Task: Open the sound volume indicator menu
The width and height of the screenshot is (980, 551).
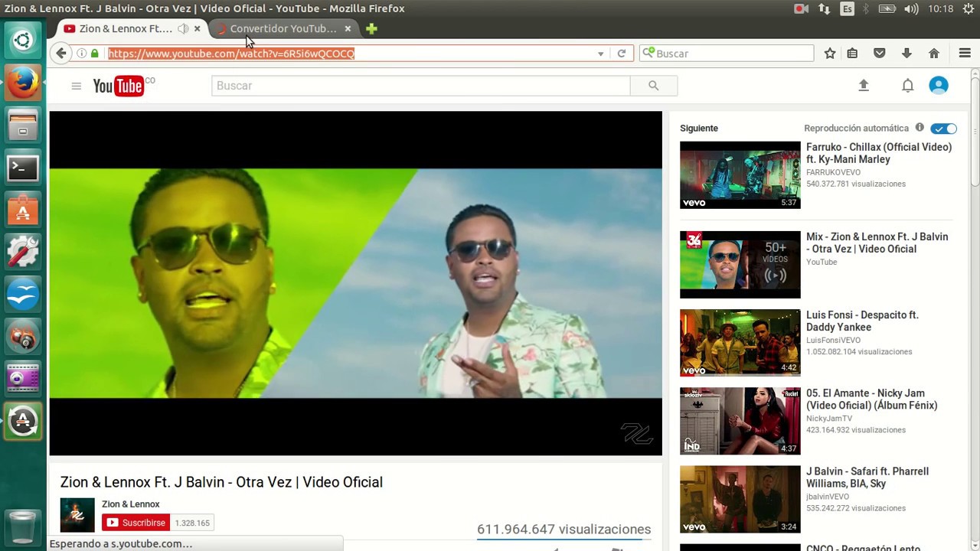Action: tap(911, 9)
